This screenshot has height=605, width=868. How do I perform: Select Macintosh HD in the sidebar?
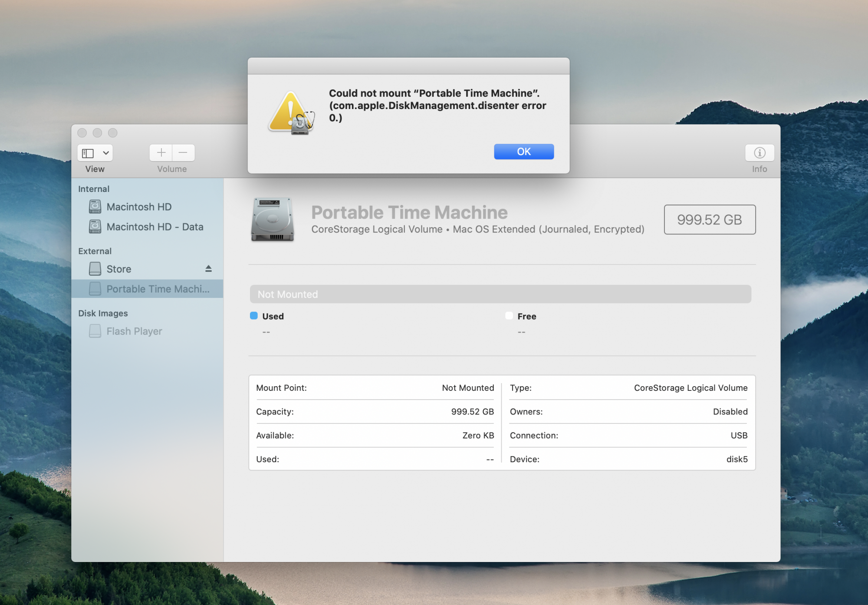[x=139, y=207]
